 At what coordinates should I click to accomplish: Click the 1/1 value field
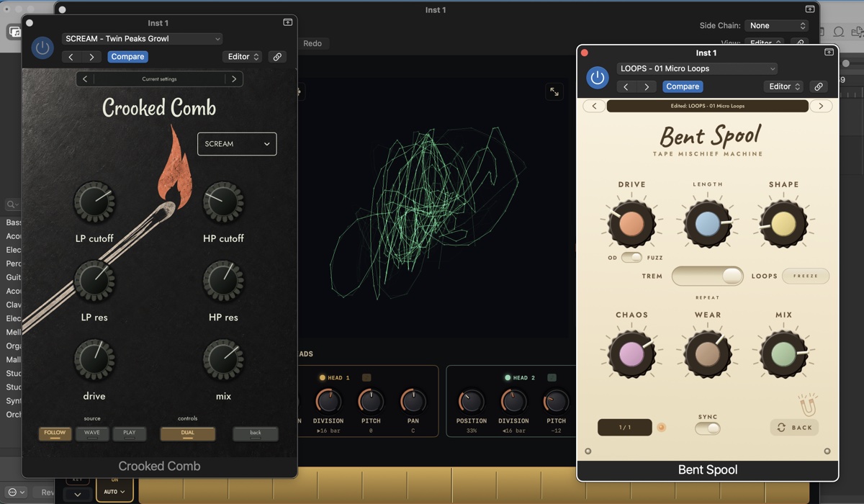(x=625, y=428)
